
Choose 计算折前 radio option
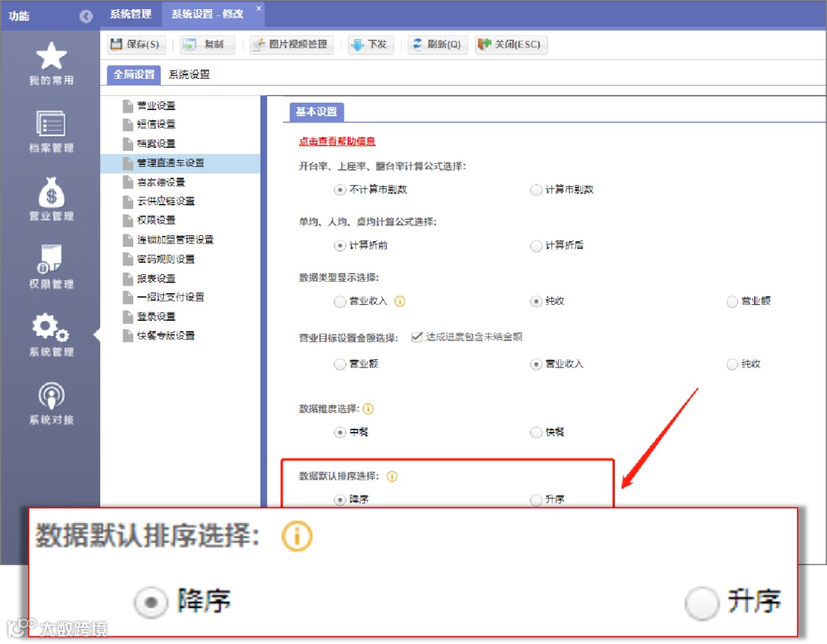click(x=340, y=246)
